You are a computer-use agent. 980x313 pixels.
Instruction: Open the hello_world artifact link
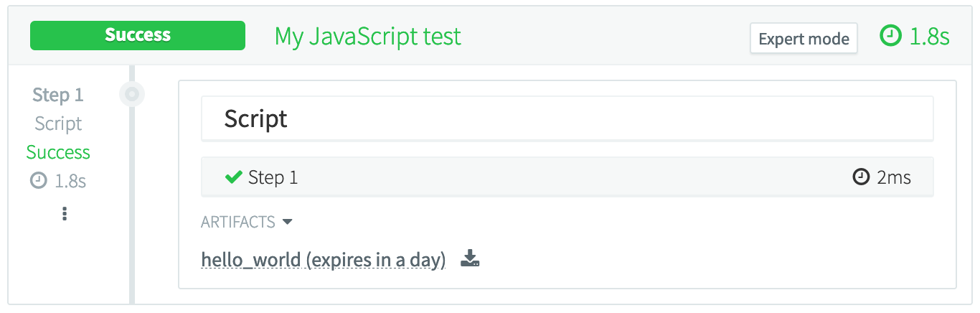(x=324, y=260)
